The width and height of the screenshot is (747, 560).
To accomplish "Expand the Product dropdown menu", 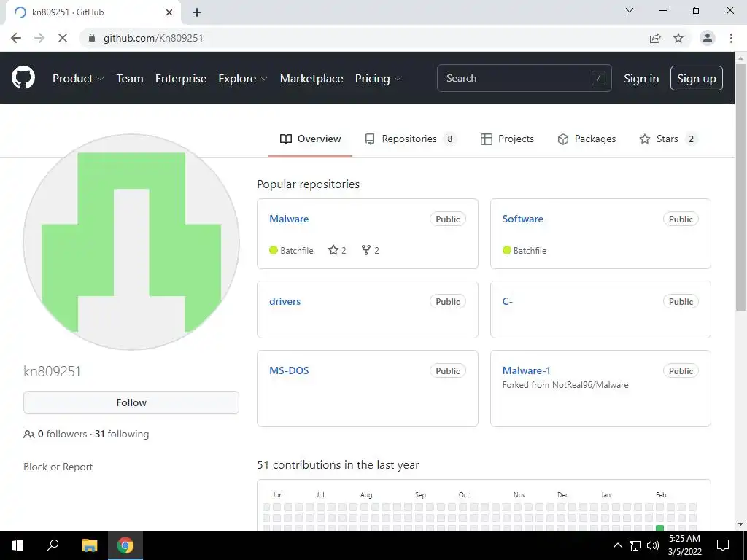I will (78, 79).
